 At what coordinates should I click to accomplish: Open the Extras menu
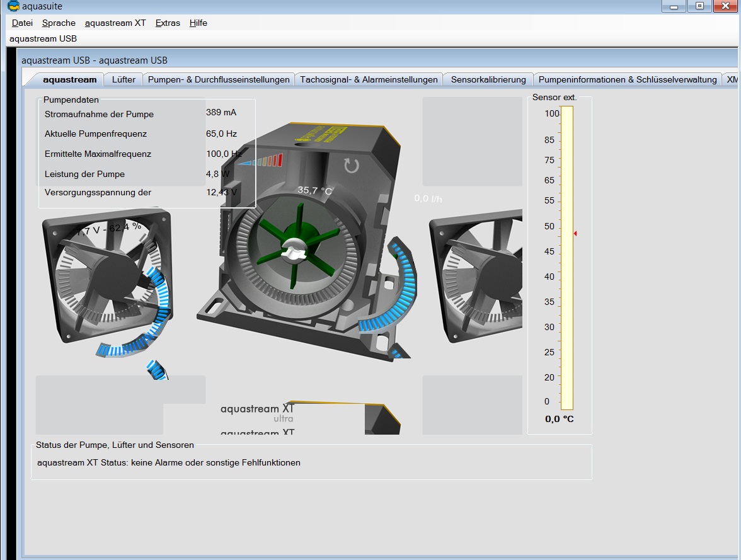tap(168, 23)
